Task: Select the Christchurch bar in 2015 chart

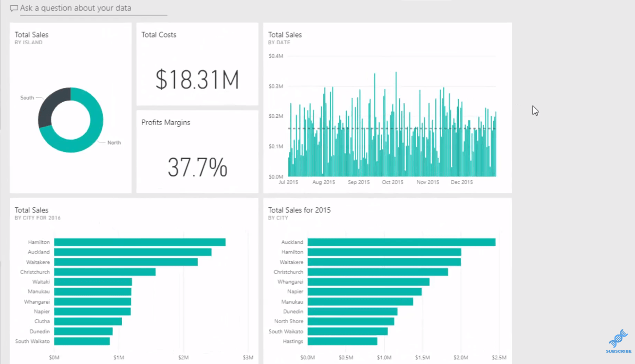Action: pyautogui.click(x=378, y=272)
